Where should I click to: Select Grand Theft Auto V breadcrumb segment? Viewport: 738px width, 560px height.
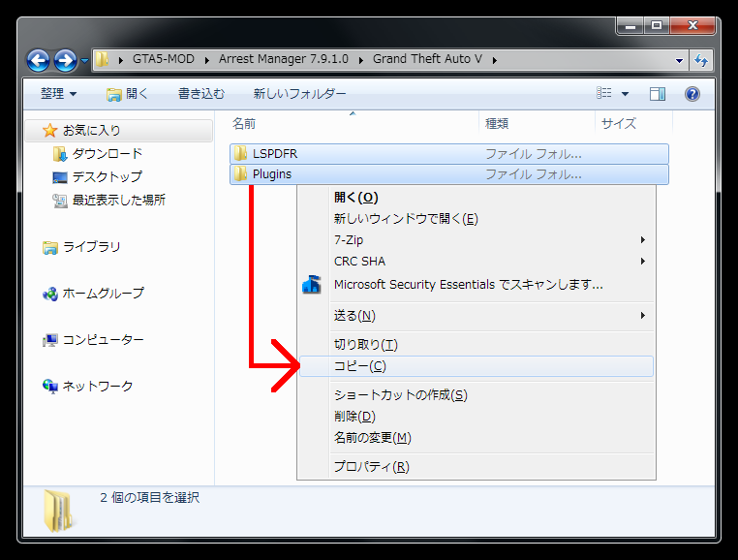point(427,59)
